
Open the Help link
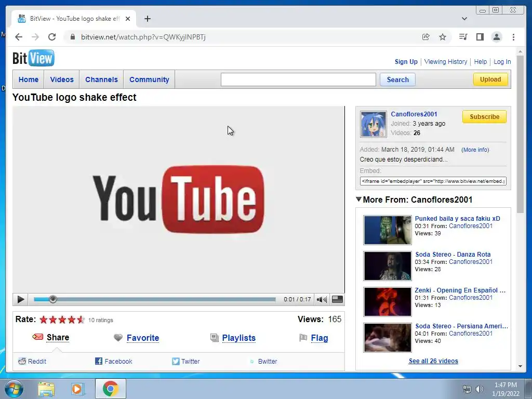pyautogui.click(x=480, y=62)
